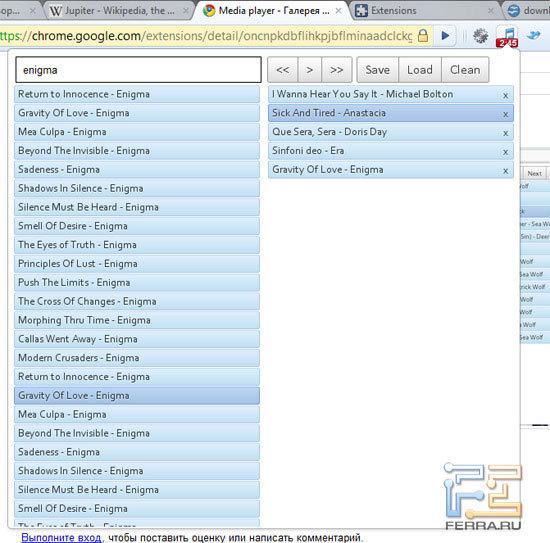The image size is (550, 543).
Task: Click first Sadeness - Enigma result
Action: [x=137, y=170]
